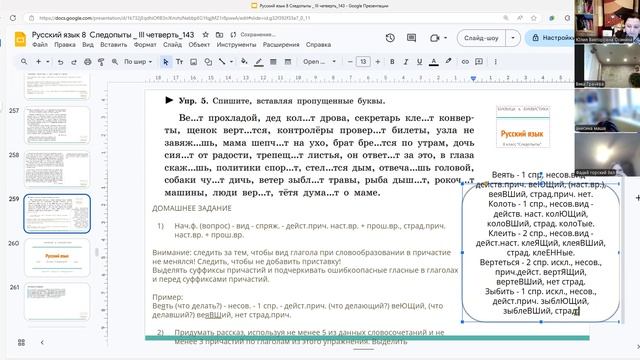
Task: Open the Расширения menu
Action: tap(281, 44)
